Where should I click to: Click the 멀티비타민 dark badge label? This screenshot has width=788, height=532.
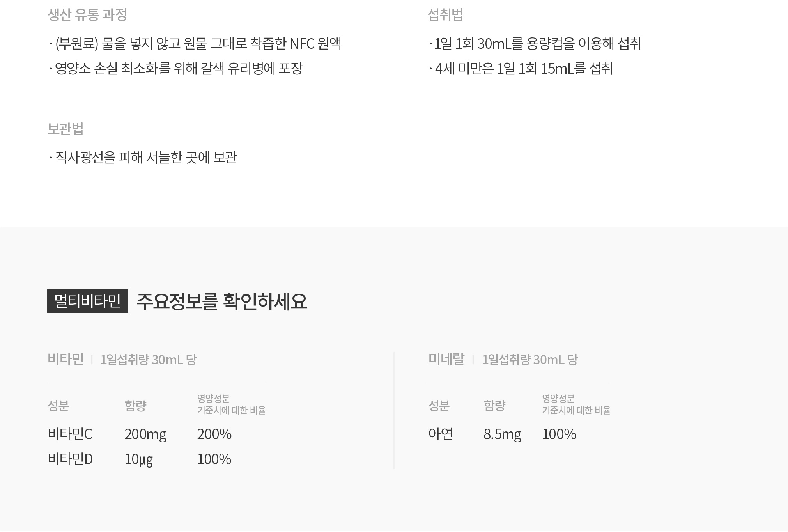click(x=87, y=301)
